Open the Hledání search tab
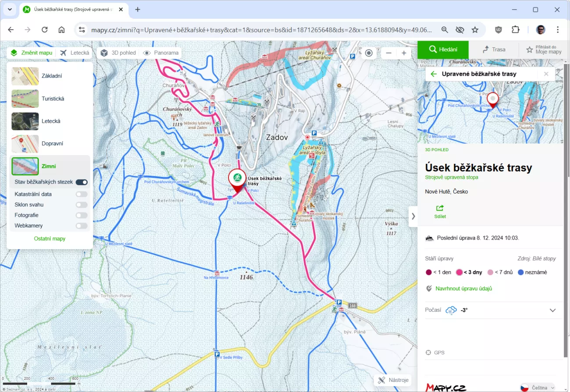Screen dimensions: 570x392 tap(443, 49)
